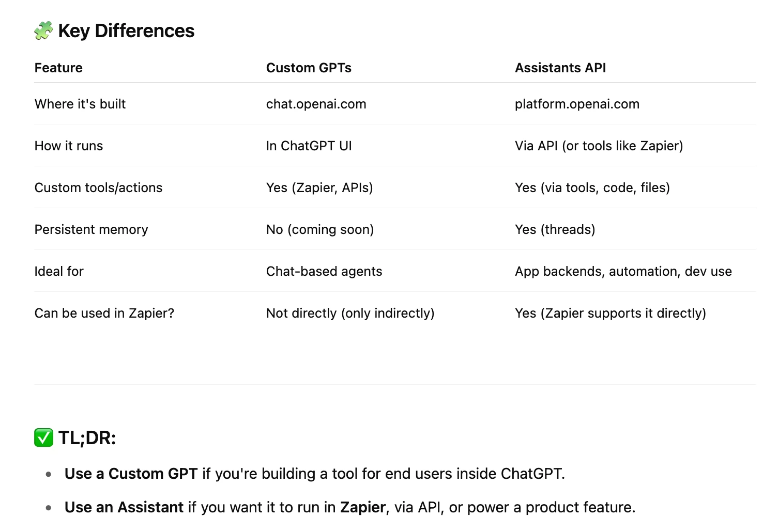Viewport: 763px width, 532px height.
Task: Click platform.openai.com cell text
Action: point(577,104)
